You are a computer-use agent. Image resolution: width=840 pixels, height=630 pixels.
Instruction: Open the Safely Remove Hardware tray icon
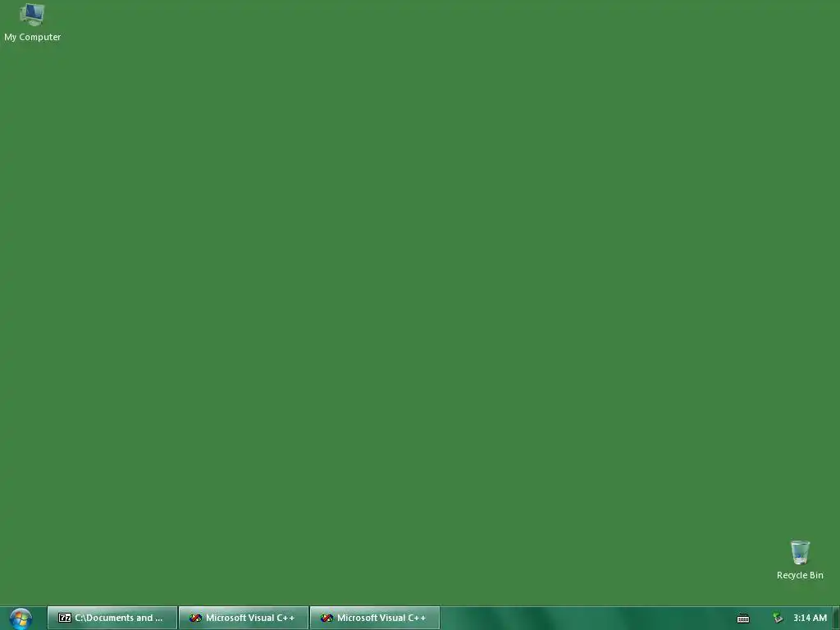(x=778, y=619)
